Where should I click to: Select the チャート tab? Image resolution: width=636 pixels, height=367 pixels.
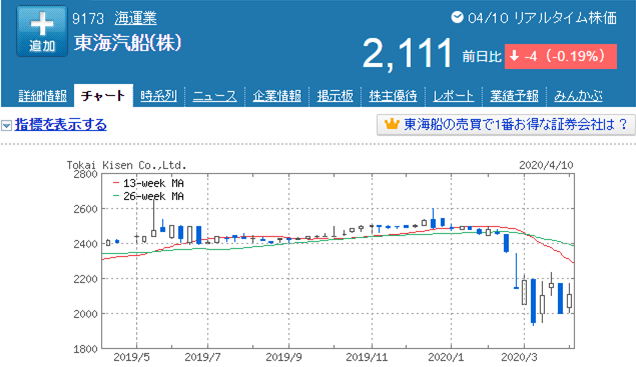tap(103, 96)
